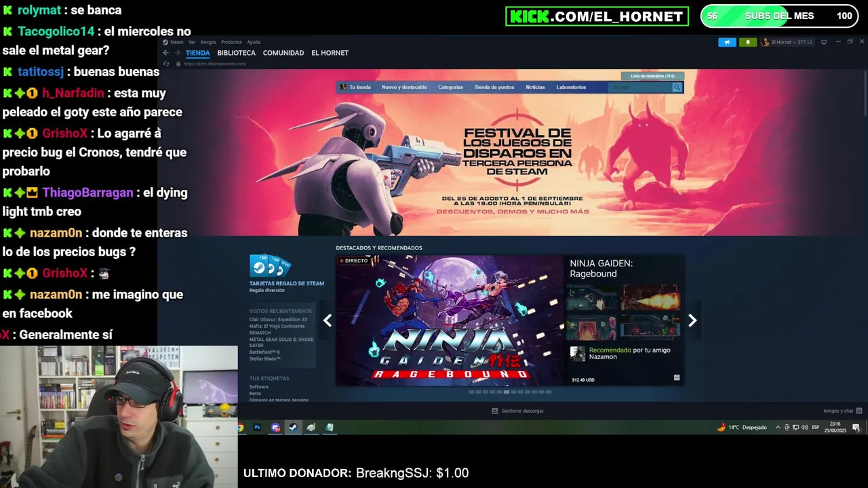868x488 pixels.
Task: Open Chrome from the taskbar
Action: coord(240,428)
